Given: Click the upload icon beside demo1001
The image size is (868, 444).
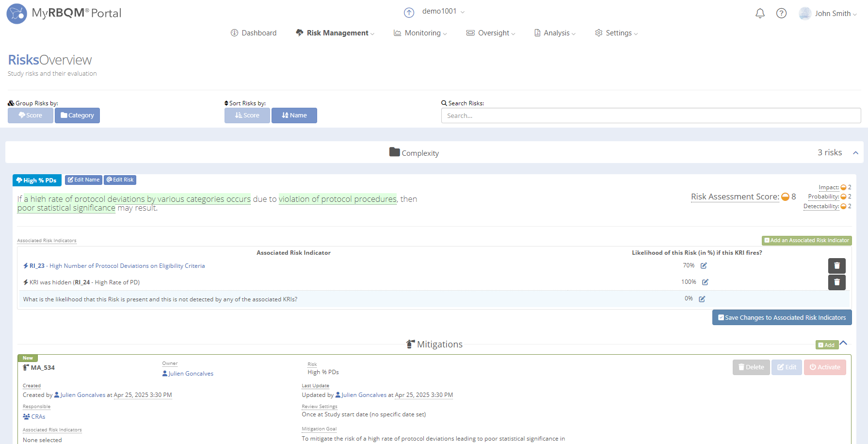Looking at the screenshot, I should [409, 13].
